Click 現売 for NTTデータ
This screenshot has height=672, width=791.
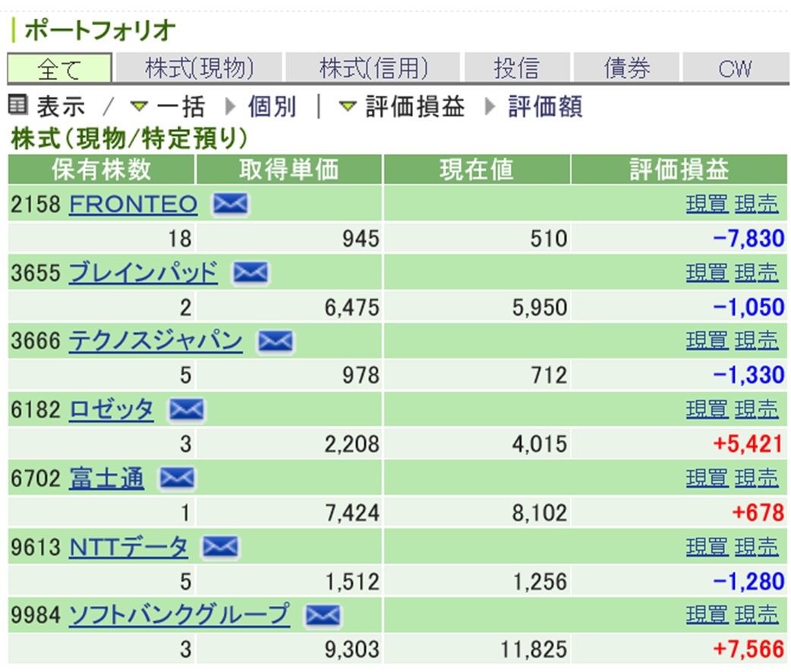click(757, 547)
